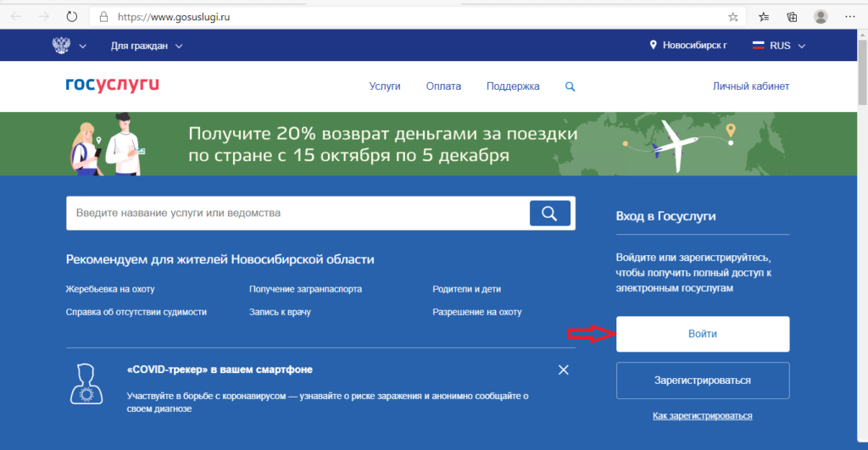The height and width of the screenshot is (450, 868).
Task: Click the Госуслуги logo
Action: (x=113, y=85)
